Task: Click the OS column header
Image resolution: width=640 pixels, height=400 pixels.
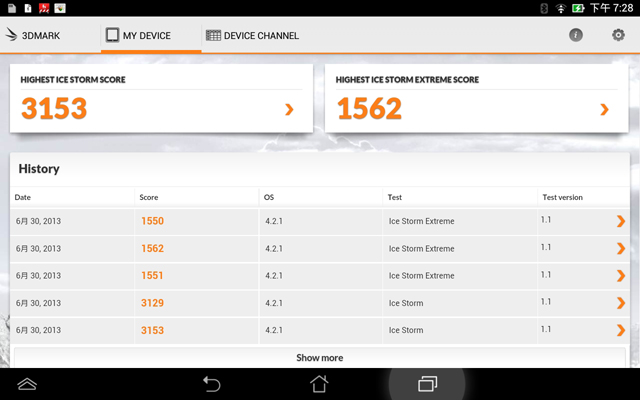Action: click(x=269, y=197)
